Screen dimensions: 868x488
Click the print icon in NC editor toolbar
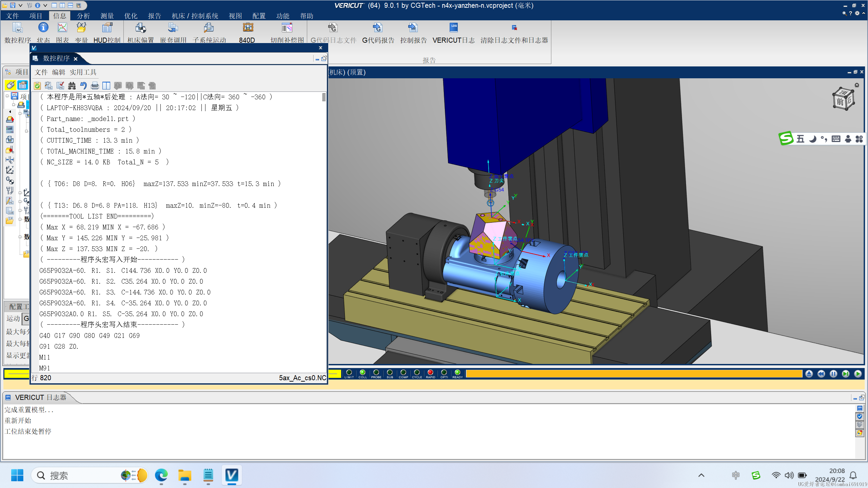click(95, 86)
